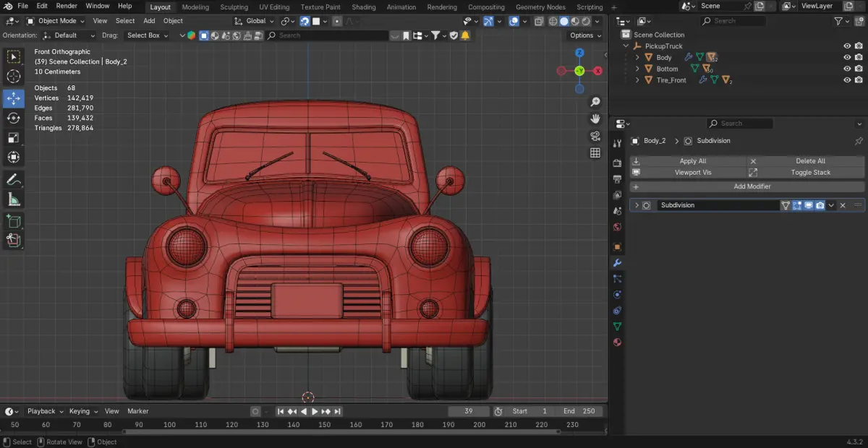Choose the Measure tool
Viewport: 868px width, 448px height.
coord(14,199)
